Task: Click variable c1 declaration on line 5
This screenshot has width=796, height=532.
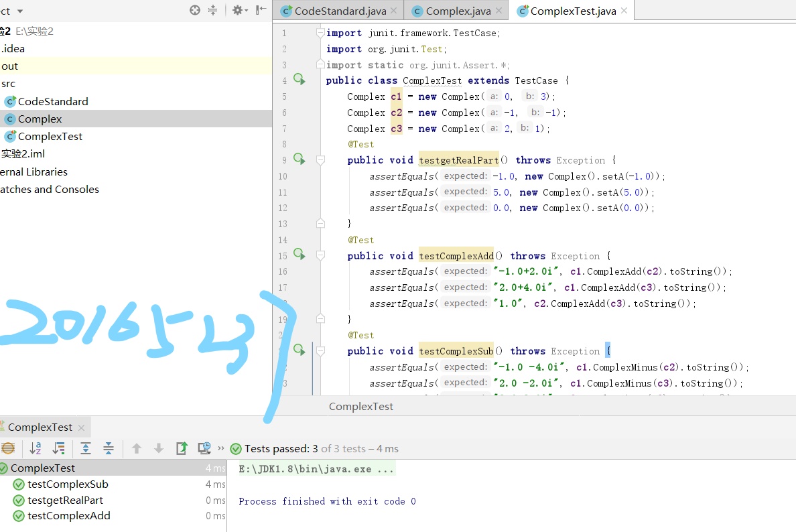Action: coord(397,96)
